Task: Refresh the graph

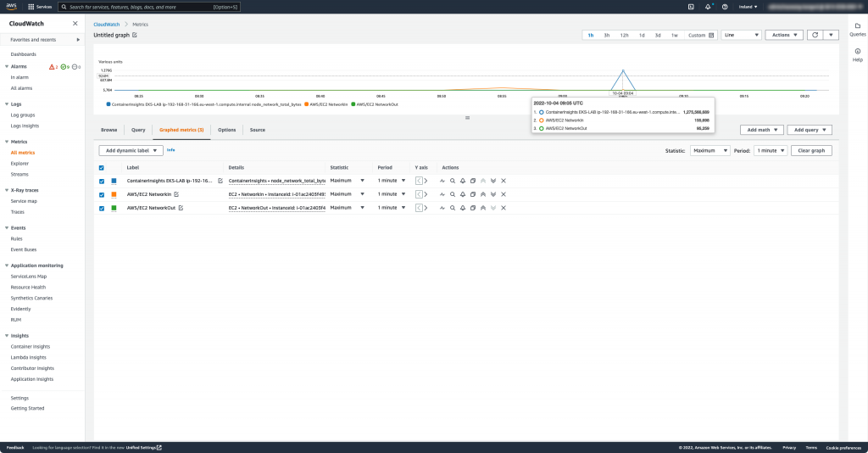Action: point(815,35)
